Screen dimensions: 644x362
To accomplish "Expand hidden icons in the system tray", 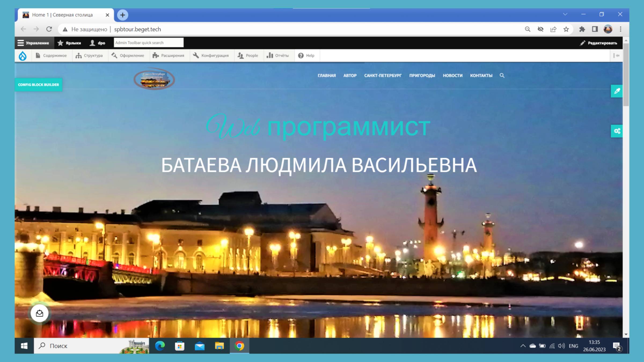I will pos(523,346).
